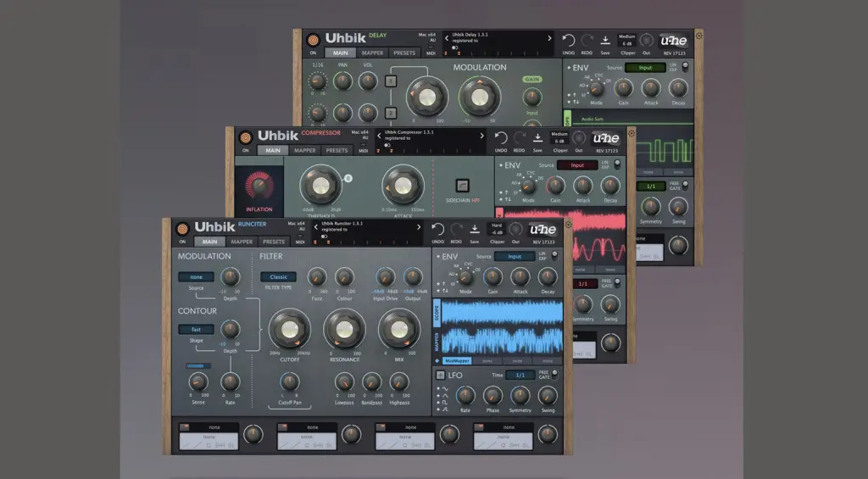Open the Classic filter type dropdown
This screenshot has width=868, height=479.
click(x=278, y=276)
